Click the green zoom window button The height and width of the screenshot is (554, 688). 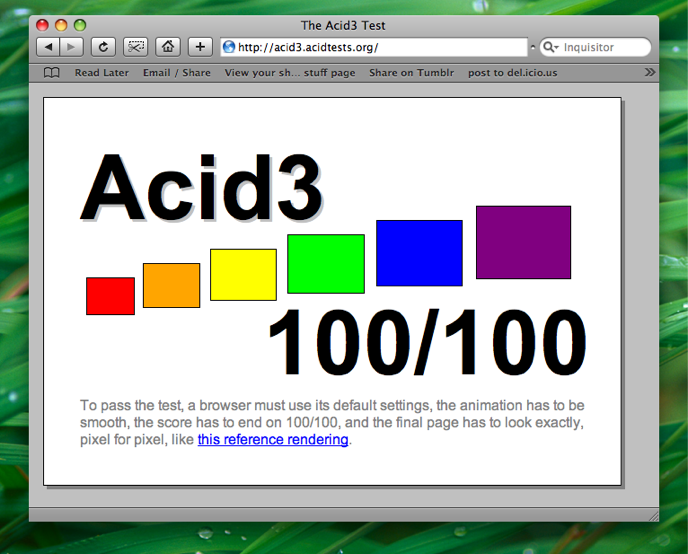coord(80,25)
